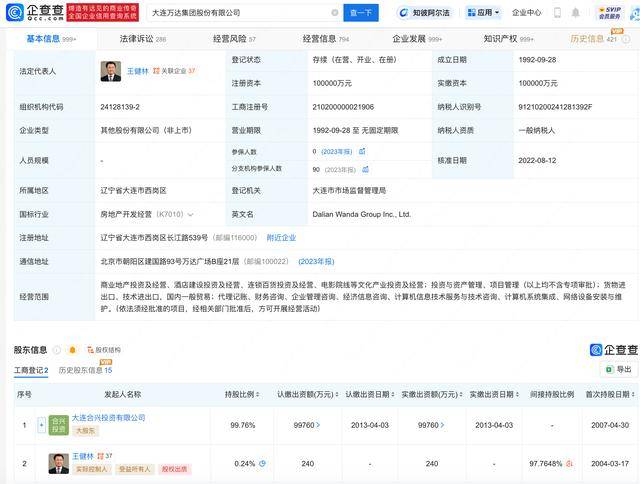Open the mobile phone icon in header

click(557, 13)
